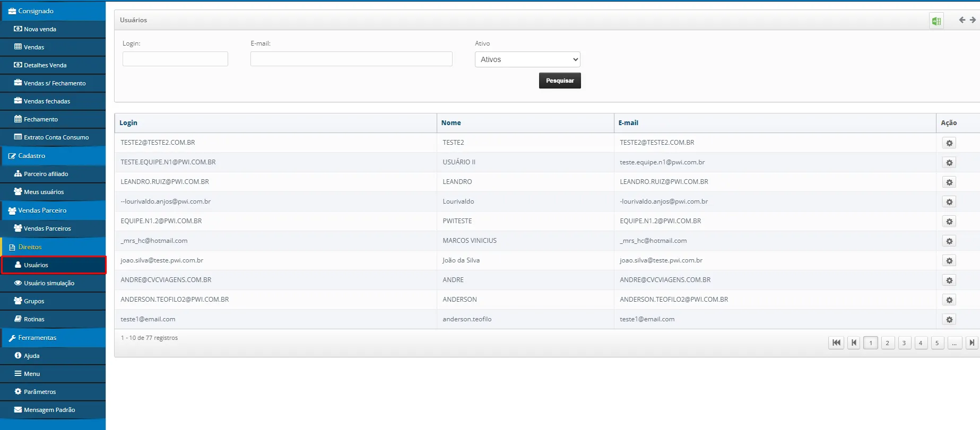Click gear icon for João da Silva

[x=949, y=261]
